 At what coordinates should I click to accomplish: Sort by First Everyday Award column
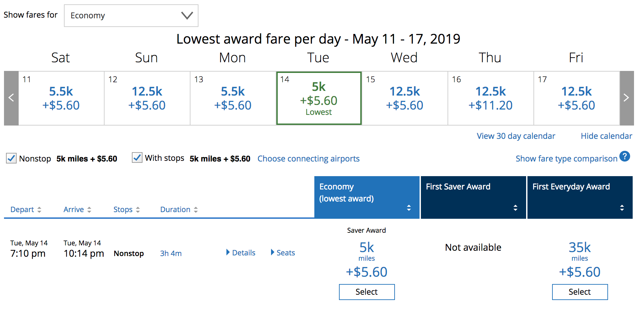[580, 197]
